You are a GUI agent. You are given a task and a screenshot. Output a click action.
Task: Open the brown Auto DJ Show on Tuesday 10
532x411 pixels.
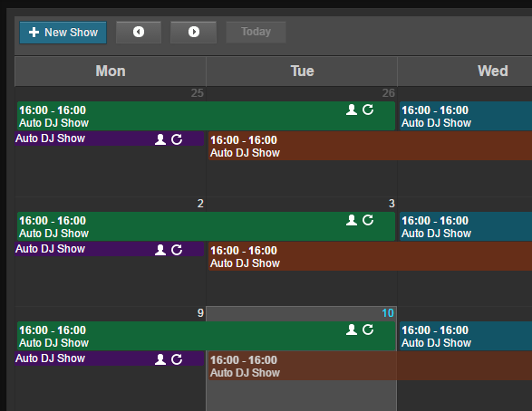pyautogui.click(x=370, y=366)
